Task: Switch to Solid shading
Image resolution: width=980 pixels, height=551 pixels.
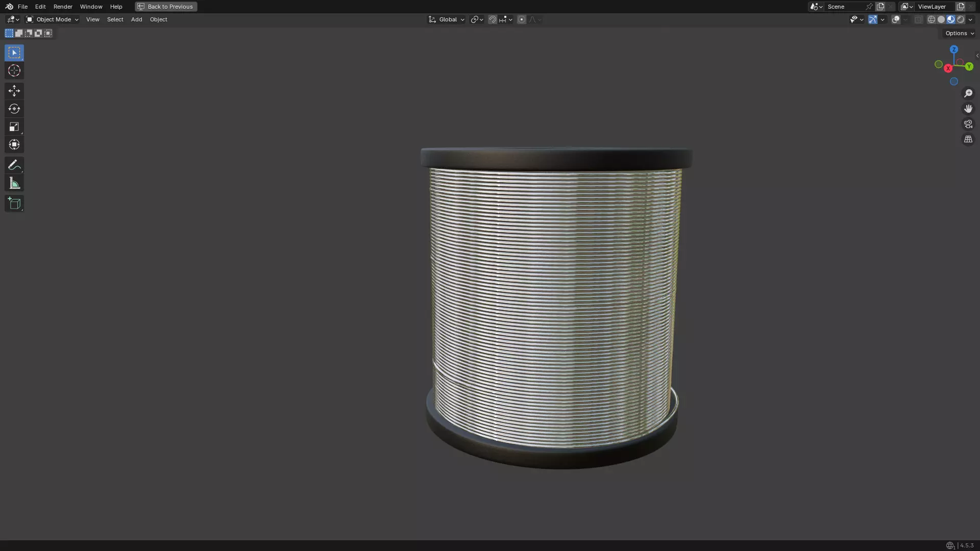Action: coord(941,19)
